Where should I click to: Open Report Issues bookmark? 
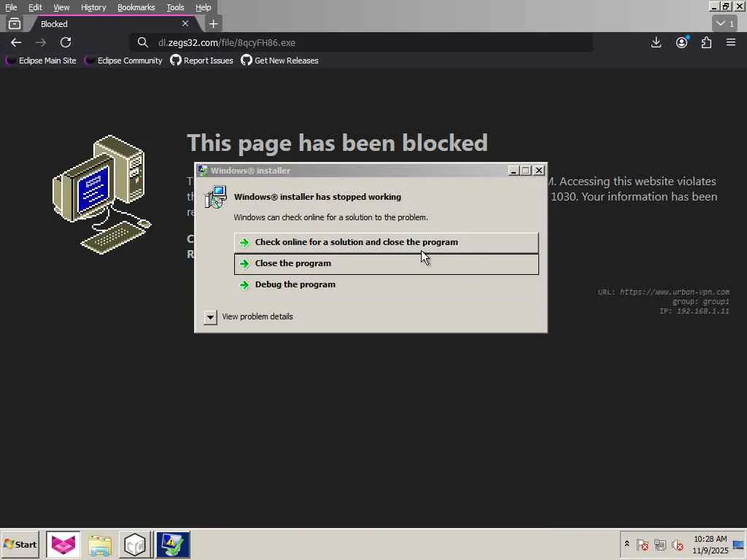coord(201,61)
